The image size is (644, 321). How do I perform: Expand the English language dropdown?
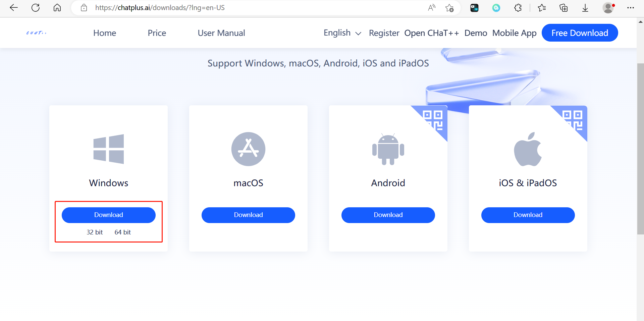[342, 33]
